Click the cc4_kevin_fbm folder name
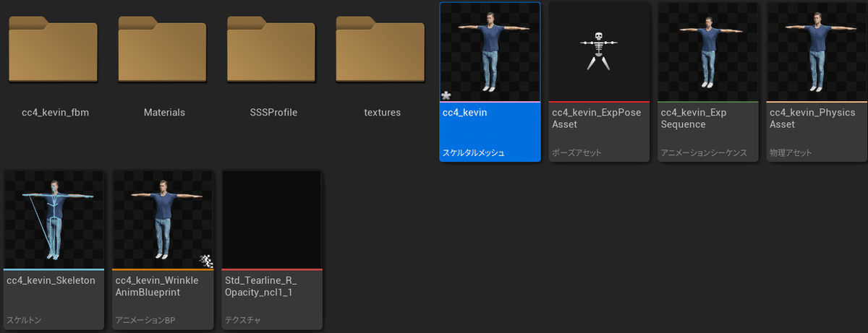This screenshot has width=868, height=333. (x=55, y=113)
